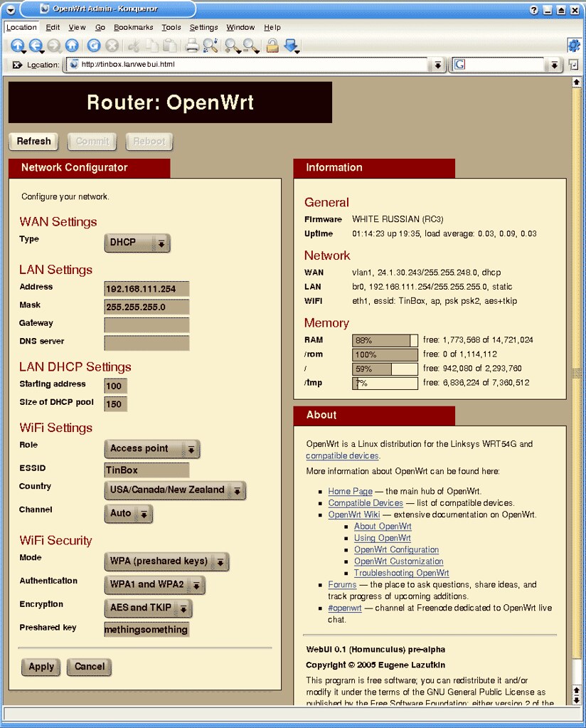Open the Home Page link
The image size is (586, 728).
351,491
